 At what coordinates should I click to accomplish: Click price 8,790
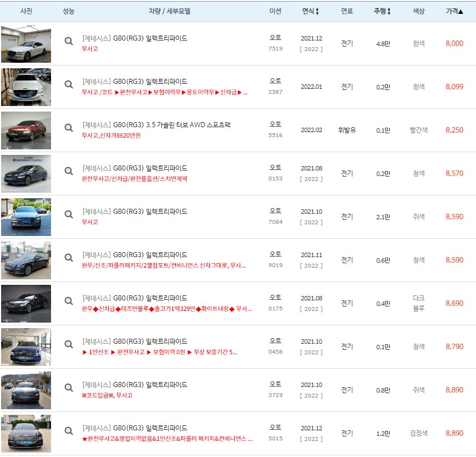tap(454, 346)
